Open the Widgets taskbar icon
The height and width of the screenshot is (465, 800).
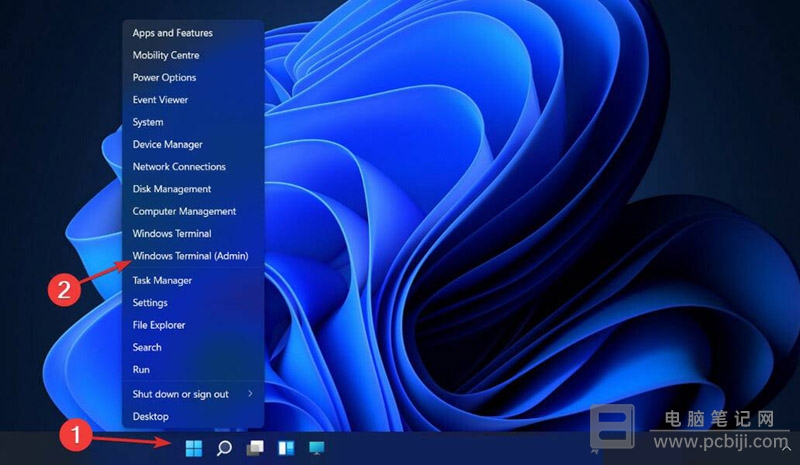point(286,448)
